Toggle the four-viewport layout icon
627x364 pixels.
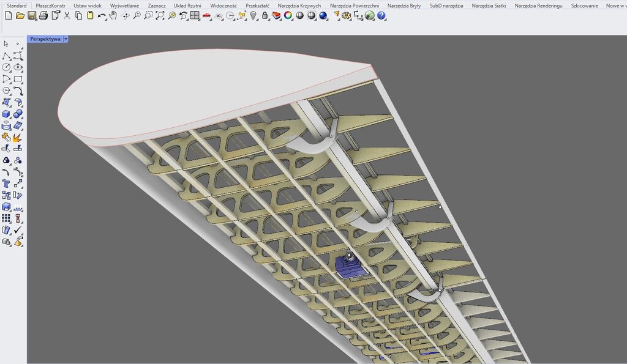coord(195,15)
